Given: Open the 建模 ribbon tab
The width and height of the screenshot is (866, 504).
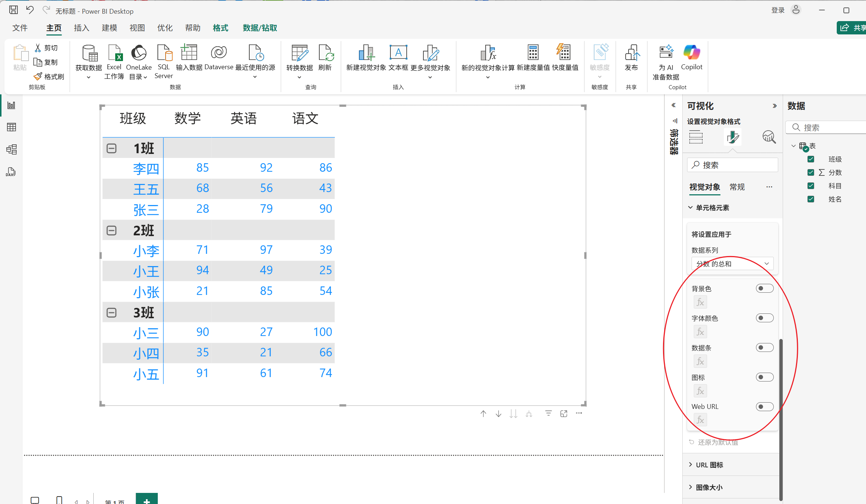Looking at the screenshot, I should [x=109, y=28].
